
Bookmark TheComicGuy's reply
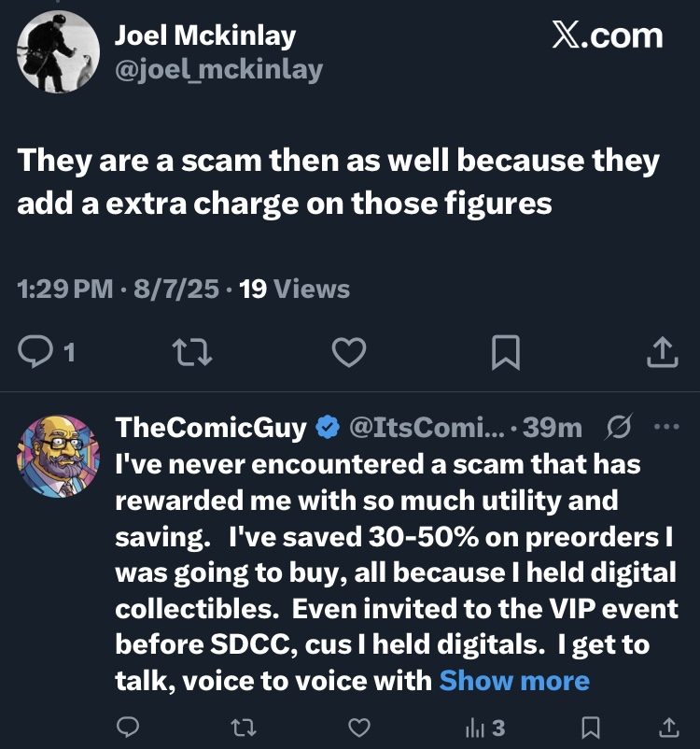point(591,728)
